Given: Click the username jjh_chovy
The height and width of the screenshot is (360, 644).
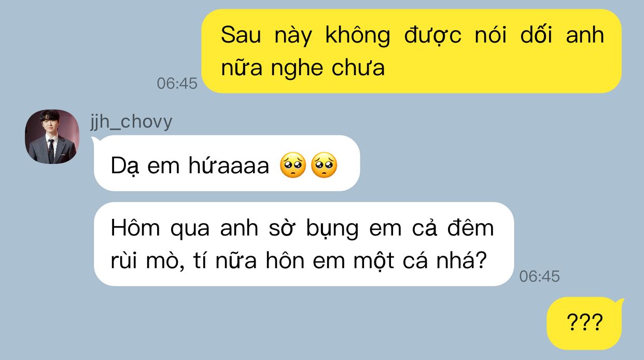Looking at the screenshot, I should [132, 122].
